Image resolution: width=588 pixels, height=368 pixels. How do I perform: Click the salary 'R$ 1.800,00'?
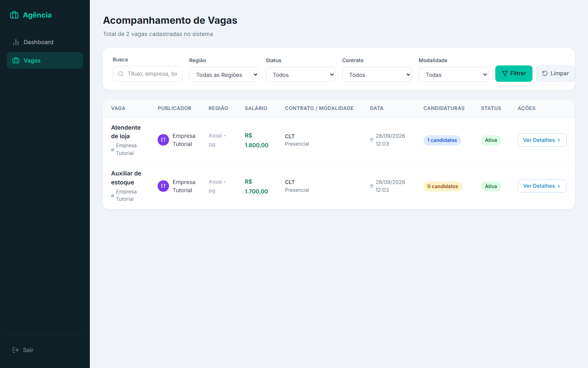coord(256,140)
